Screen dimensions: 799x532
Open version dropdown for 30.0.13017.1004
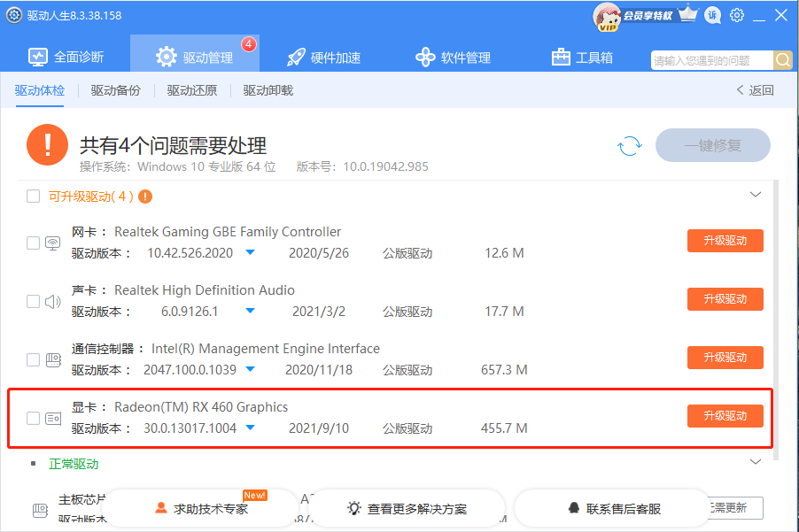(x=250, y=428)
